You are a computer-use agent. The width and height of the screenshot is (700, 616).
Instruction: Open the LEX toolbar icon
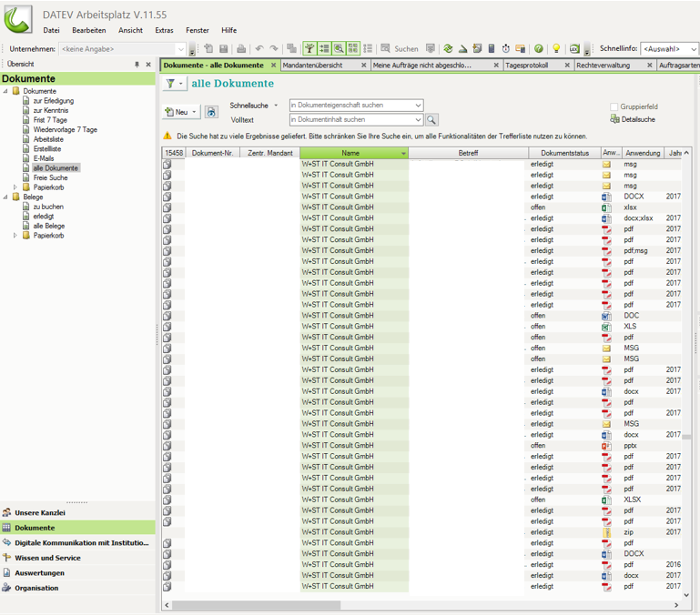(x=574, y=48)
